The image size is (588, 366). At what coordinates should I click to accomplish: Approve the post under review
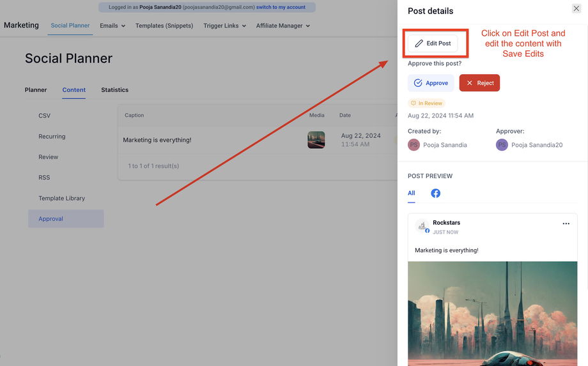pyautogui.click(x=431, y=83)
